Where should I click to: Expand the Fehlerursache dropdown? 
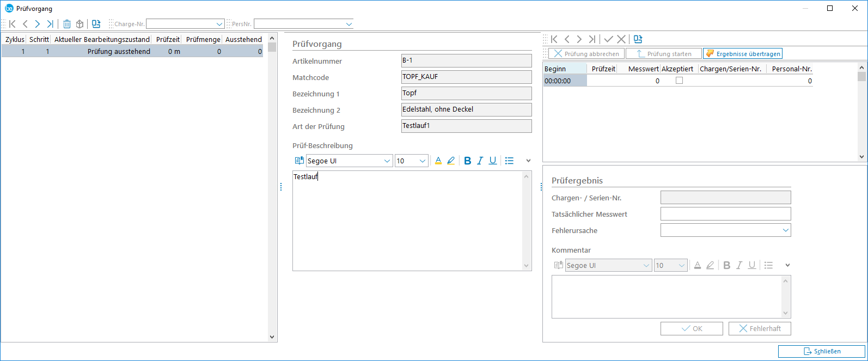click(x=785, y=230)
